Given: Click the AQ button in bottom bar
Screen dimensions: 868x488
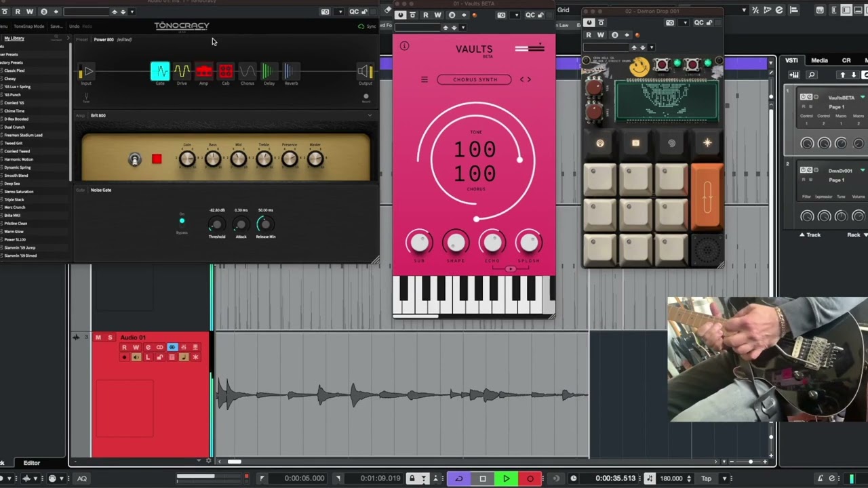Looking at the screenshot, I should coord(82,479).
